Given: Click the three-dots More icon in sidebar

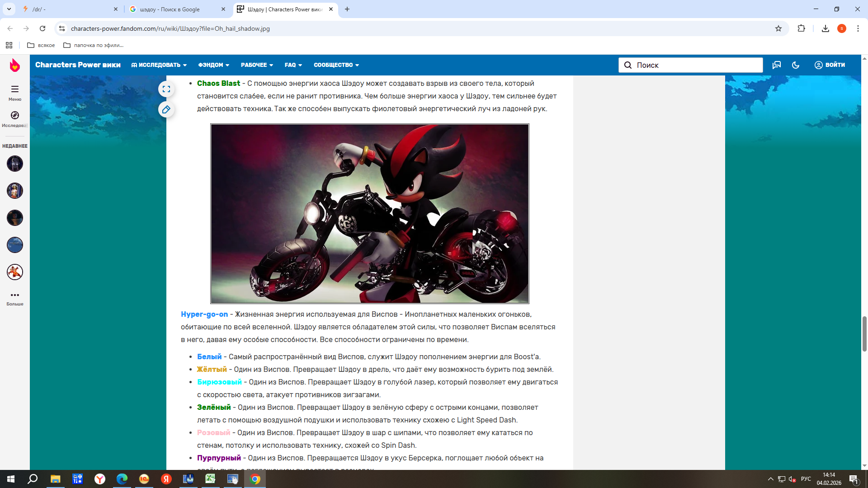Looking at the screenshot, I should [15, 295].
